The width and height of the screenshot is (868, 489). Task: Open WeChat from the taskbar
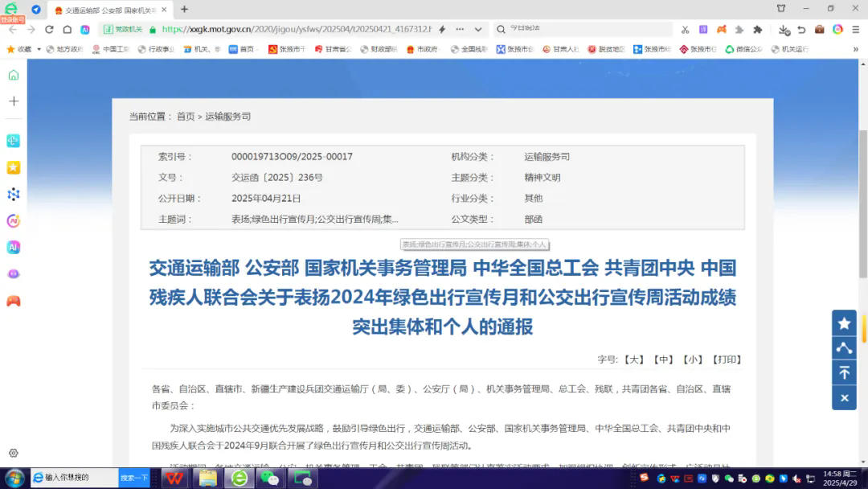[x=268, y=478]
